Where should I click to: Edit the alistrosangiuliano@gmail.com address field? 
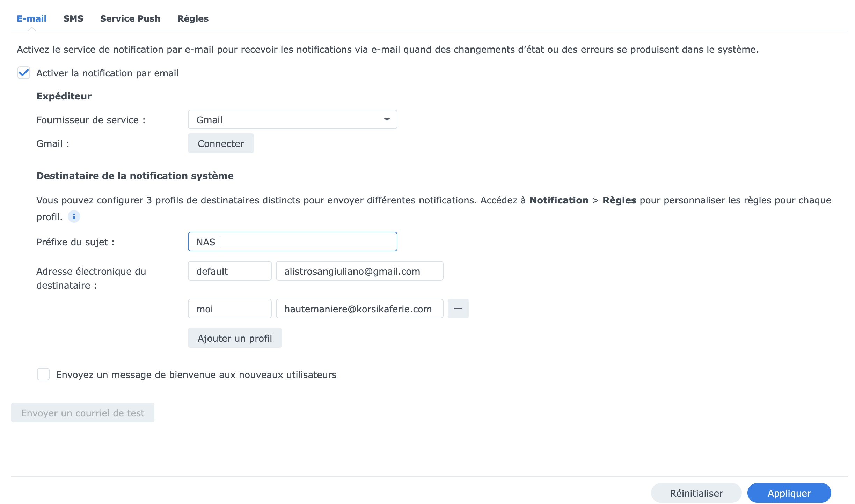tap(359, 271)
